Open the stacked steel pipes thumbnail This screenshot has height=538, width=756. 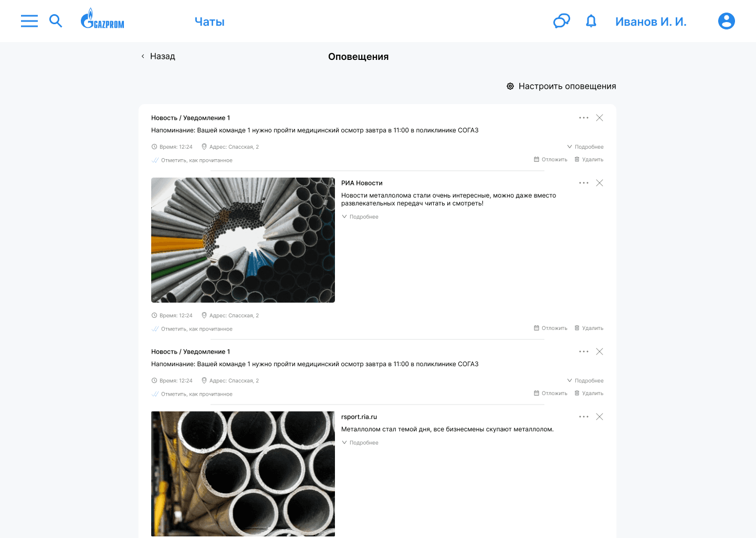point(243,474)
